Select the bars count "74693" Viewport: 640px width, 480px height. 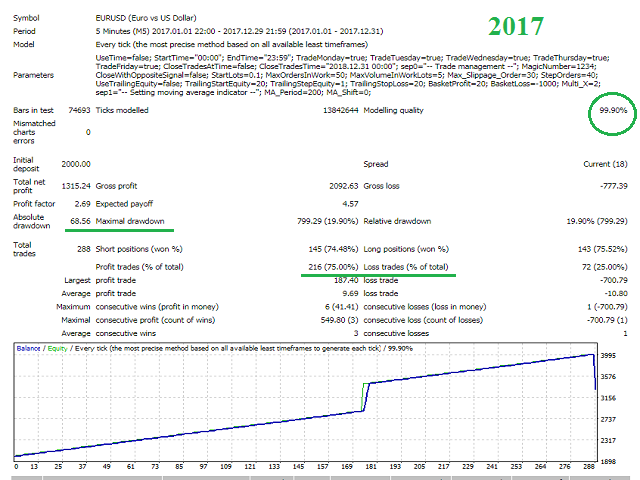tap(79, 110)
